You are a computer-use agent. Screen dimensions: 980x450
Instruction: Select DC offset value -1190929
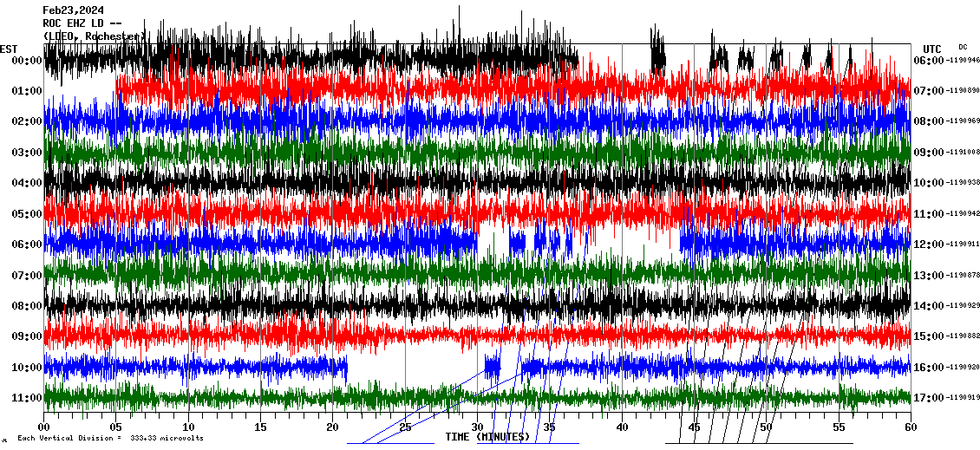[x=962, y=305]
